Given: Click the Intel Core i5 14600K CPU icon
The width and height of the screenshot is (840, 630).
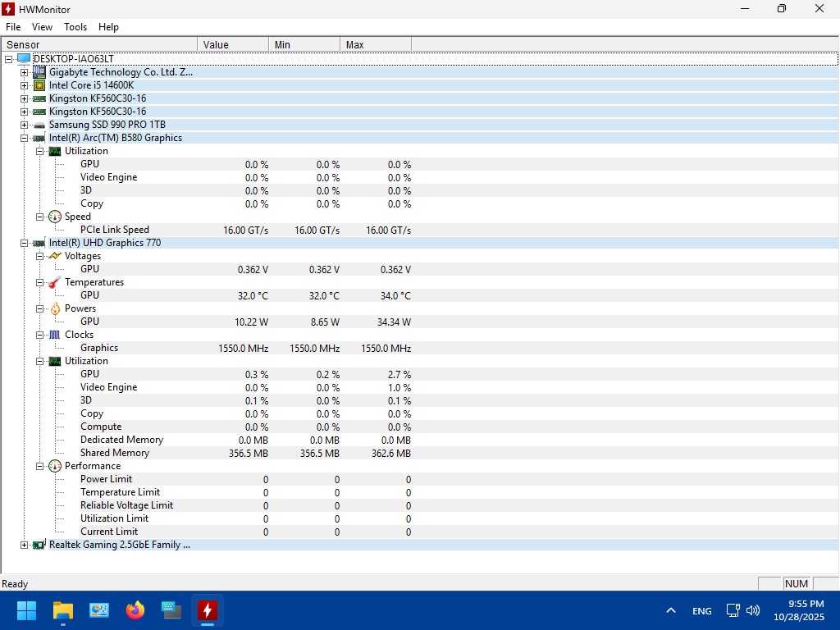Looking at the screenshot, I should 39,85.
